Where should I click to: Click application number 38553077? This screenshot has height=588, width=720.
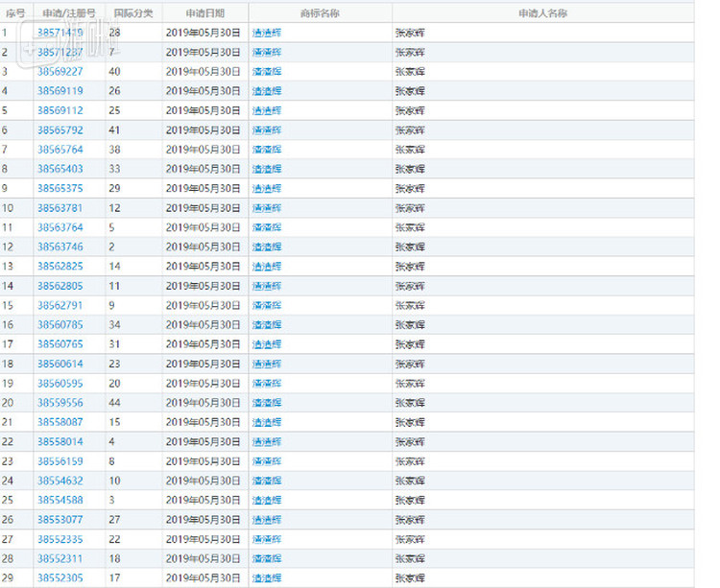pyautogui.click(x=60, y=520)
